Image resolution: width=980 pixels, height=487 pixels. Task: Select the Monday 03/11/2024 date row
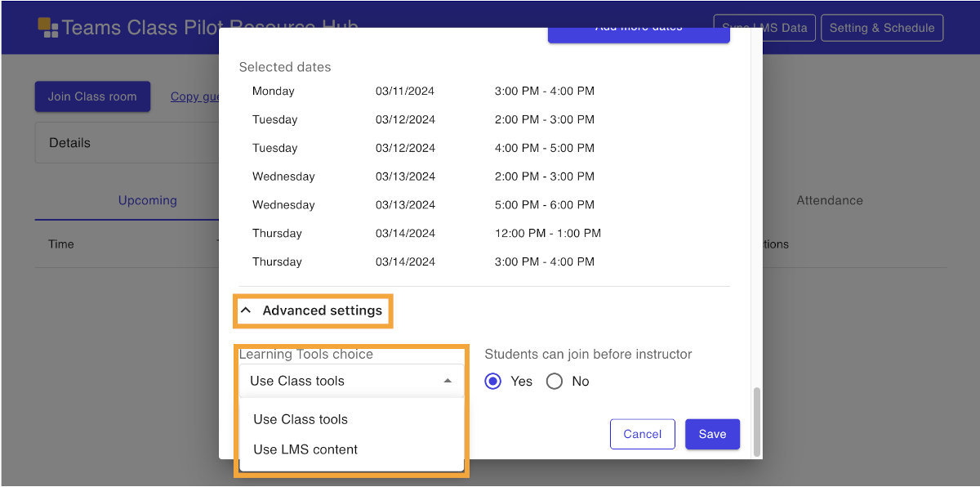[423, 92]
